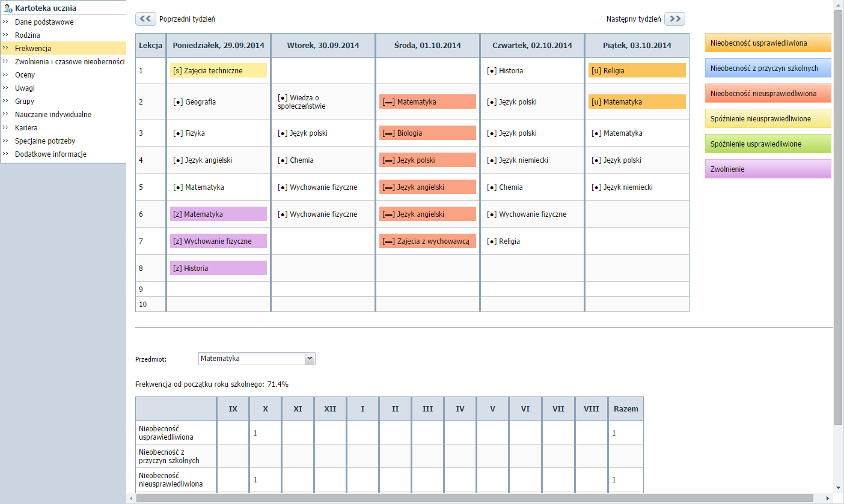Click month IX column header
This screenshot has height=504, width=844.
click(233, 408)
